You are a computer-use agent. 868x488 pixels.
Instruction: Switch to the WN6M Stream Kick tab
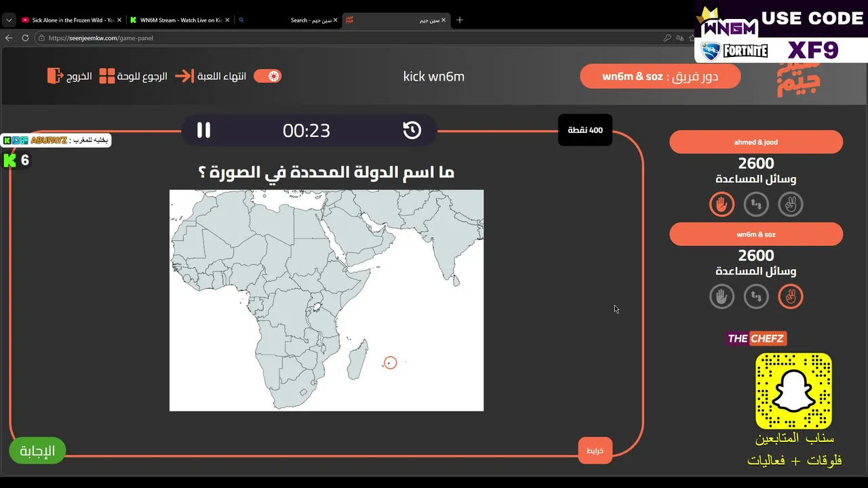coord(180,20)
